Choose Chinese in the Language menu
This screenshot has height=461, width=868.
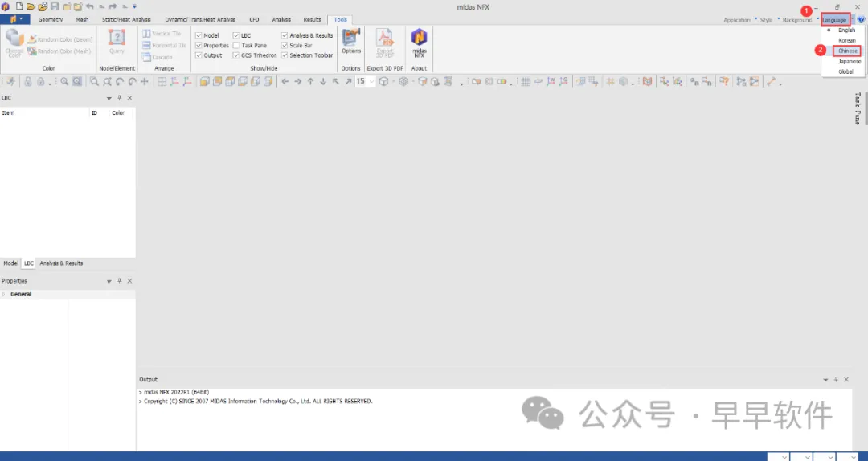point(847,51)
